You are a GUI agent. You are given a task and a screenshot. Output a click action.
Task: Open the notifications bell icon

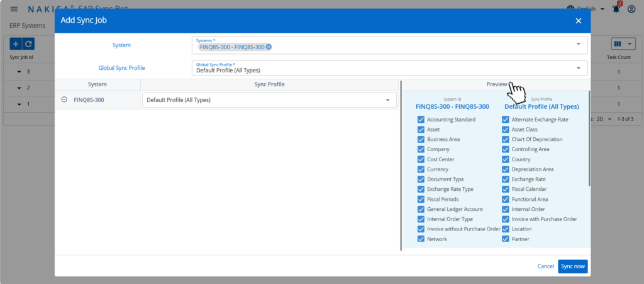[x=616, y=9]
